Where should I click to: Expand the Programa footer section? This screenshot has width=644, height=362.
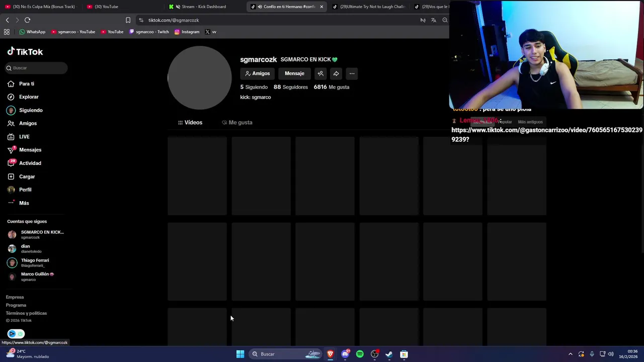16,305
